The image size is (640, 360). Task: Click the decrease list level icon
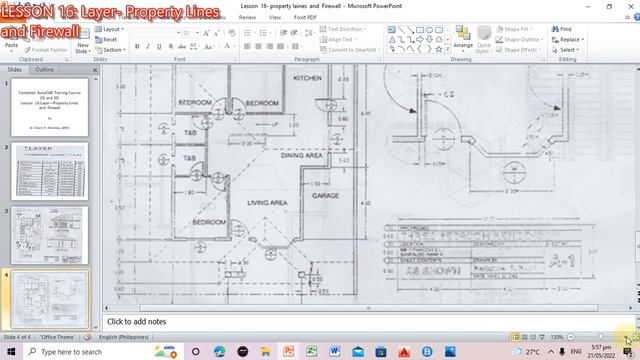283,33
